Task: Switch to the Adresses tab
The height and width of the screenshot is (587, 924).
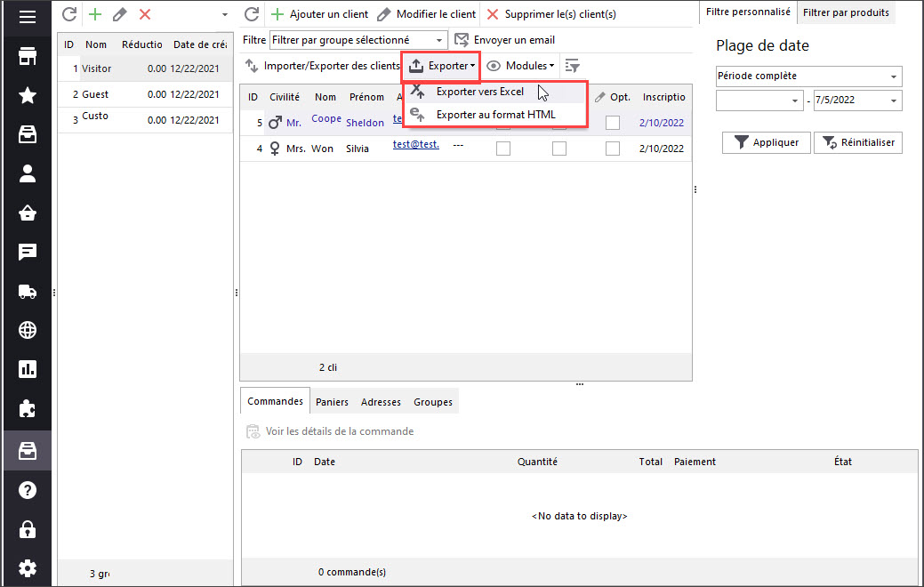Action: (381, 402)
